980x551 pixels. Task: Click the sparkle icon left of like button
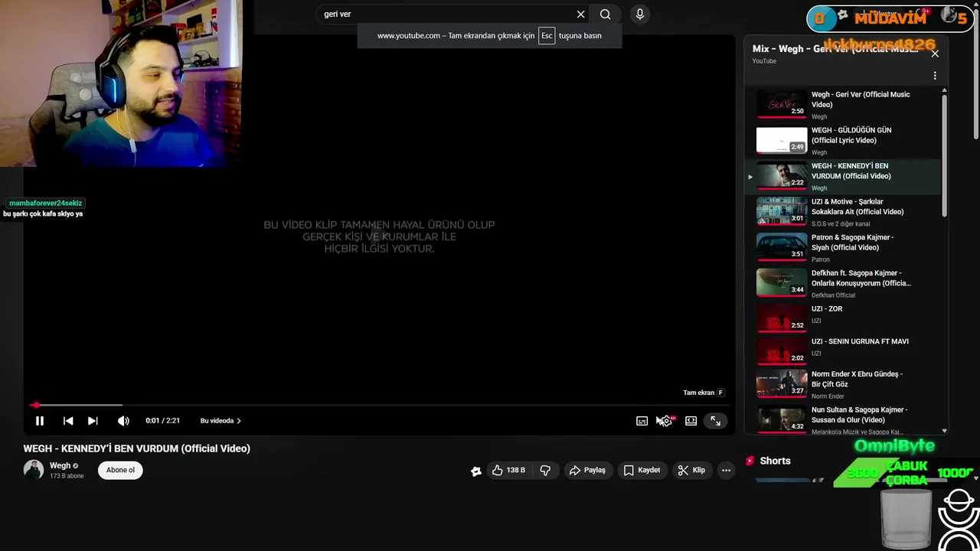pyautogui.click(x=475, y=471)
